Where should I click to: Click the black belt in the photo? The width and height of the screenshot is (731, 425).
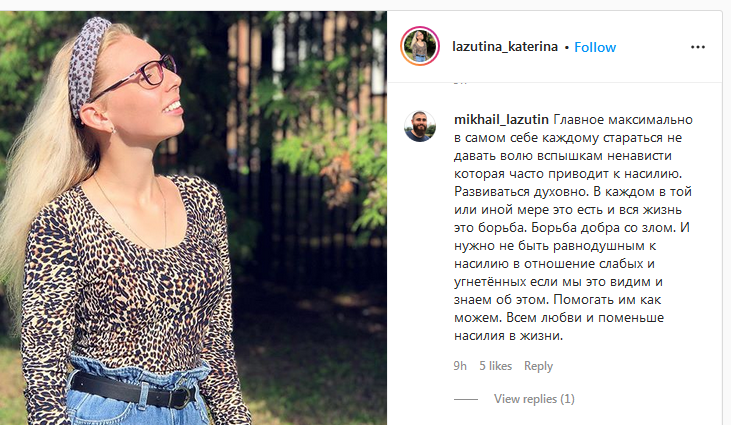click(x=134, y=391)
